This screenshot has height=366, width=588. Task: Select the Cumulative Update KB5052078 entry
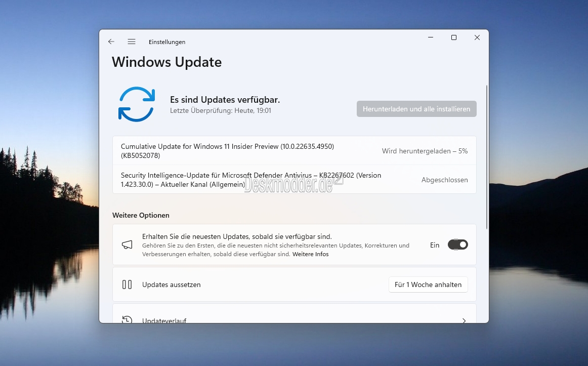295,151
